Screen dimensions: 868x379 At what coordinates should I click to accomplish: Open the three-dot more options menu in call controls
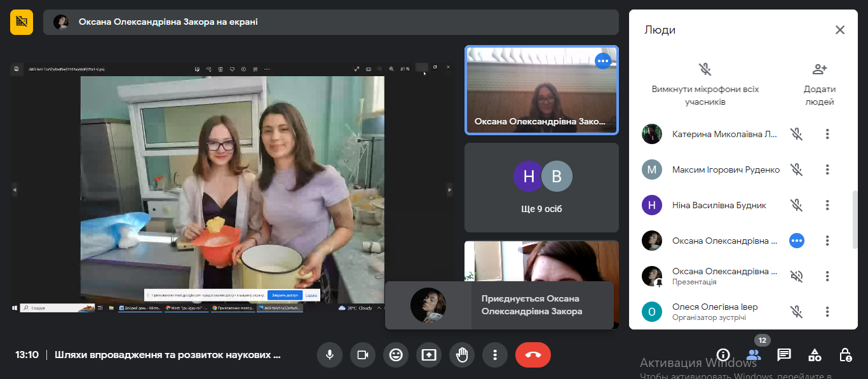(495, 355)
